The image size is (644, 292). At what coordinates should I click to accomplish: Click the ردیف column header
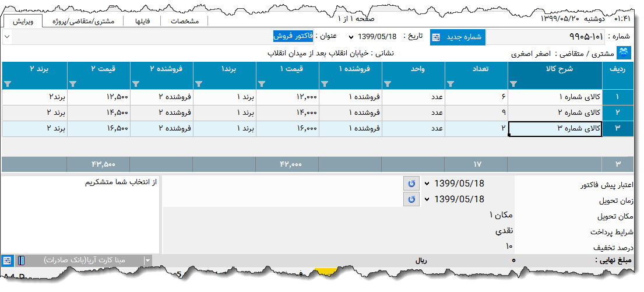618,75
